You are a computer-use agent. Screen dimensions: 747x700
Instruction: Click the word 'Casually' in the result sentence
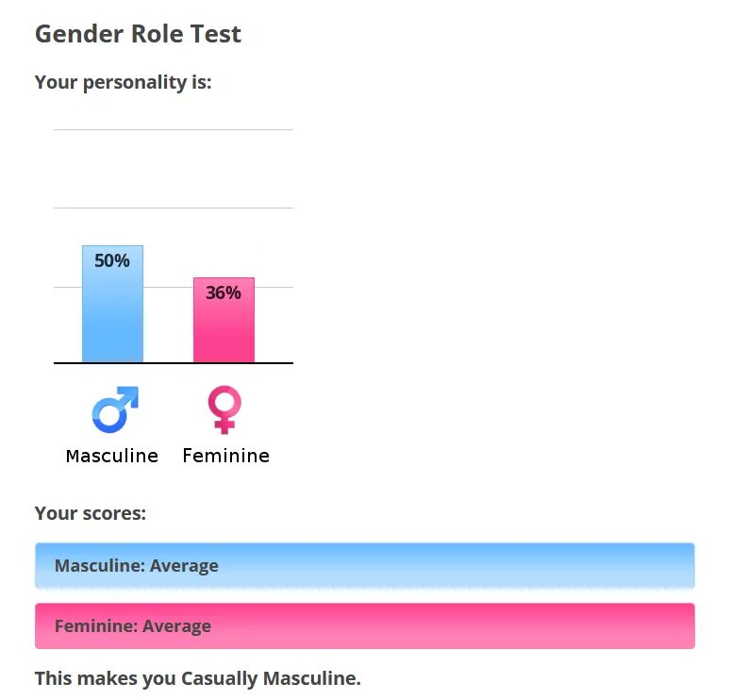[x=221, y=677]
